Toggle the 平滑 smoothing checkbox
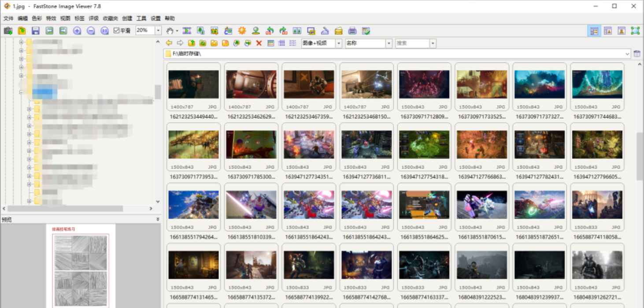The width and height of the screenshot is (644, 308). 117,30
